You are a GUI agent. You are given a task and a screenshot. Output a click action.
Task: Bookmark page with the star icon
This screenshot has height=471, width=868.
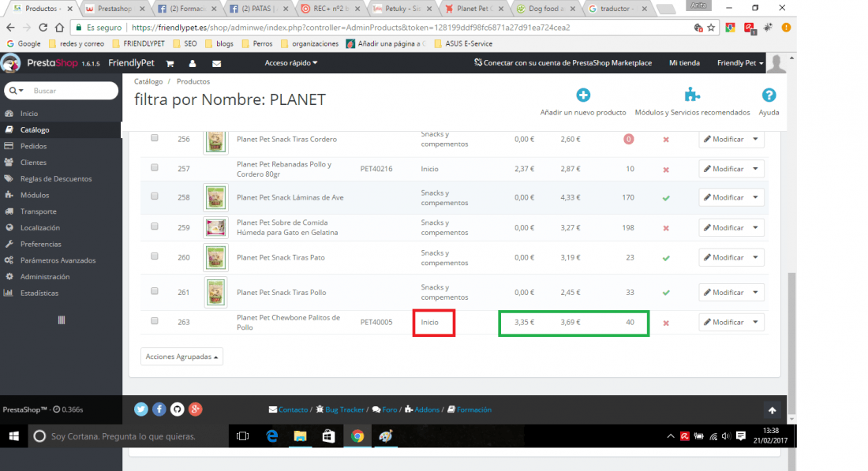(711, 27)
